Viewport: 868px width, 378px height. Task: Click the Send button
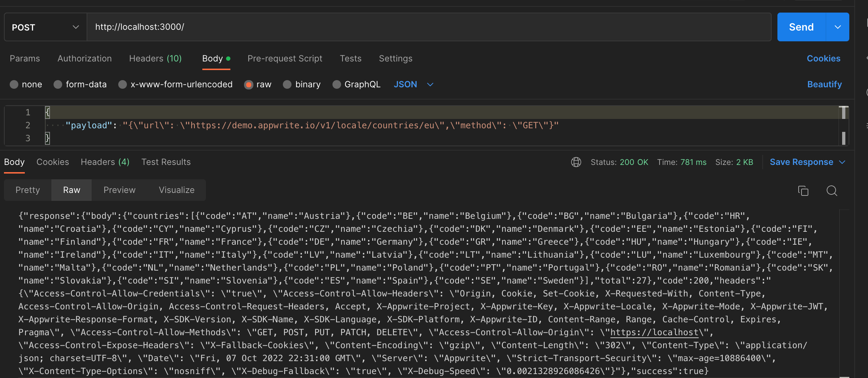802,27
